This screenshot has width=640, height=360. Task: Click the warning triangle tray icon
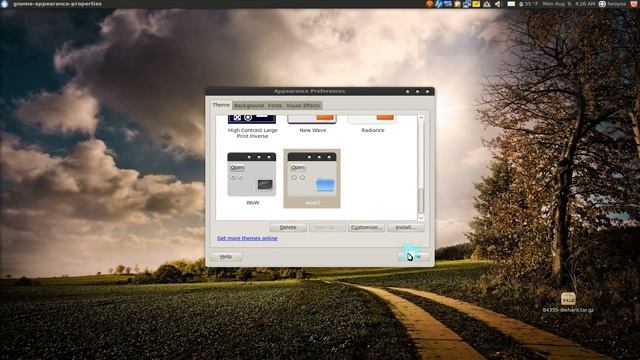487,4
